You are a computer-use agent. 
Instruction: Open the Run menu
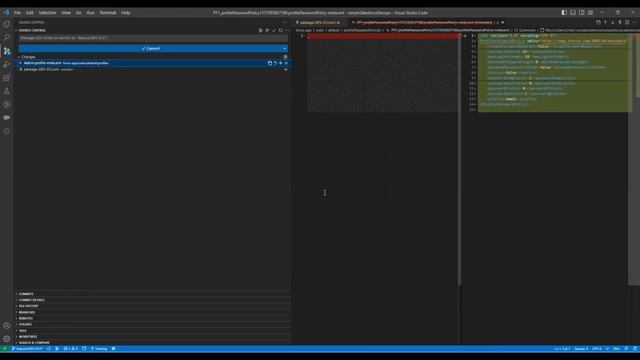pyautogui.click(x=90, y=13)
